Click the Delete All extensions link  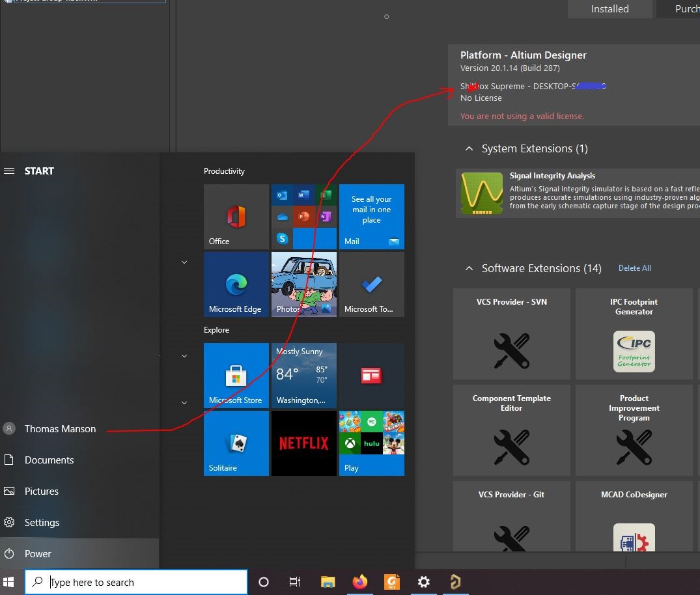click(x=634, y=268)
